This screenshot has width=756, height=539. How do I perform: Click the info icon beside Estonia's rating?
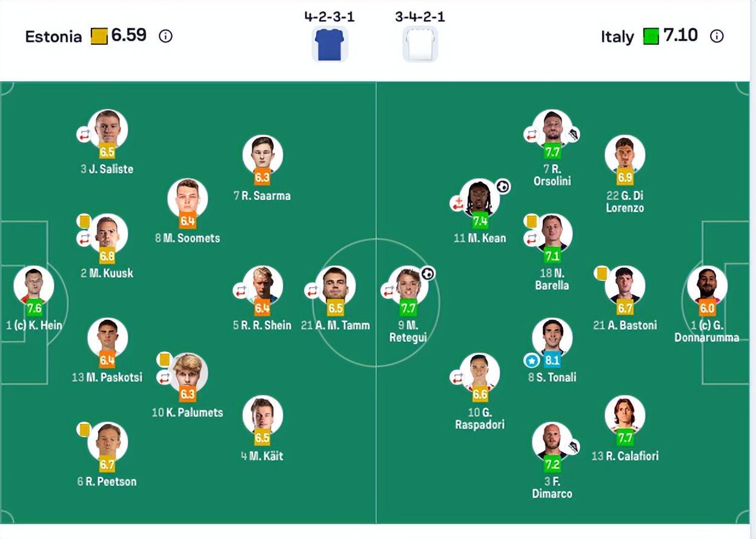tap(165, 36)
